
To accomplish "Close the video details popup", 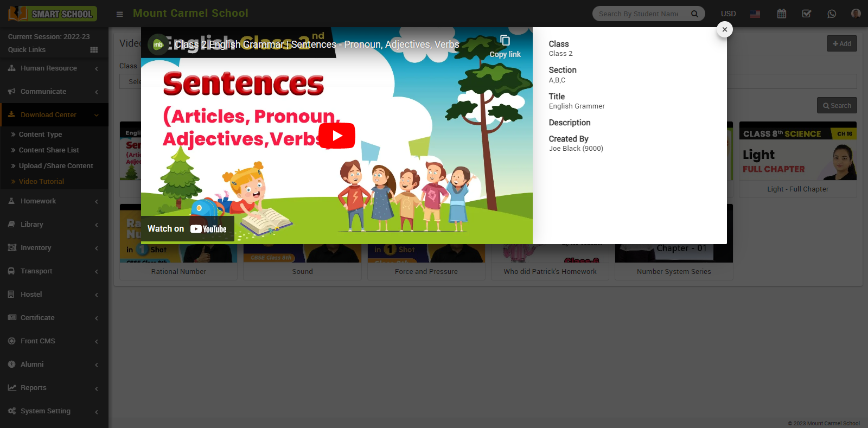I will 724,29.
